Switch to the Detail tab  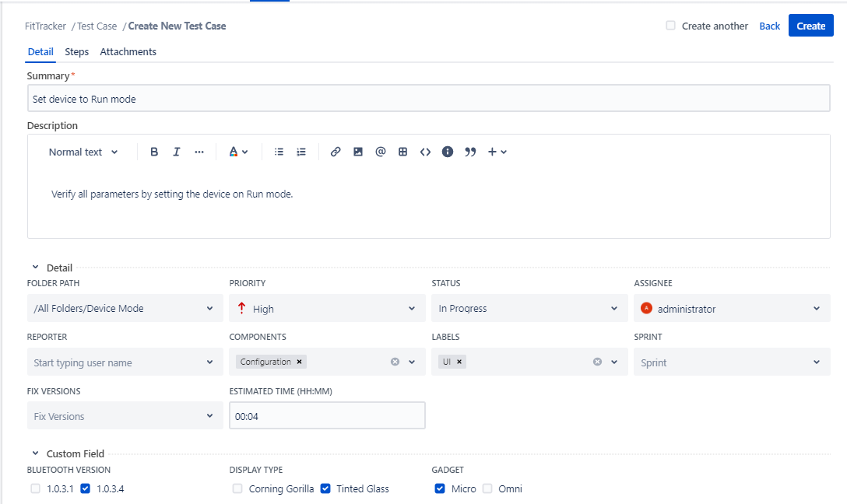tap(40, 52)
